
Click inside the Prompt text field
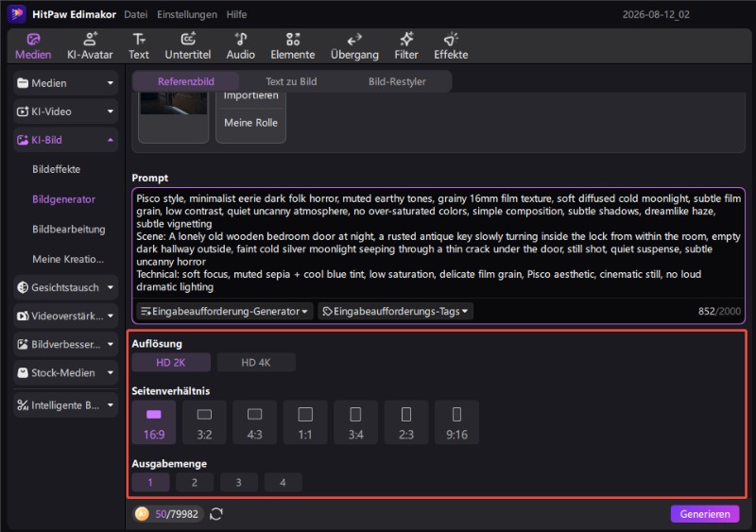438,243
